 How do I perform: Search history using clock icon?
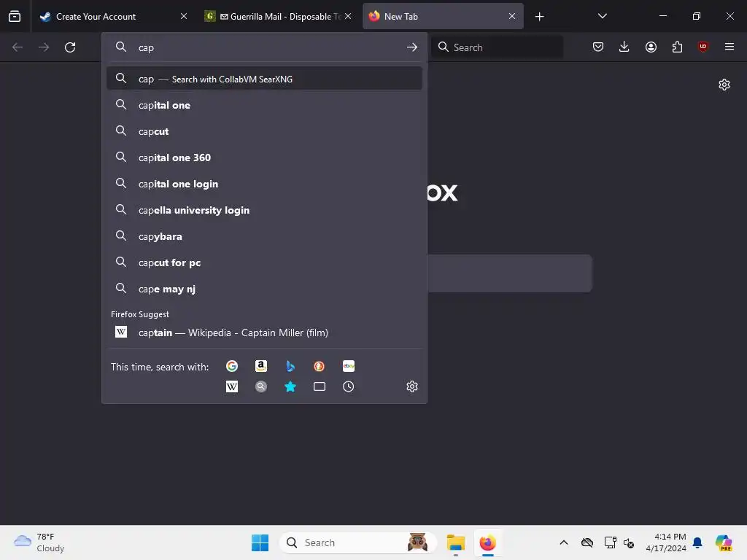pyautogui.click(x=349, y=386)
